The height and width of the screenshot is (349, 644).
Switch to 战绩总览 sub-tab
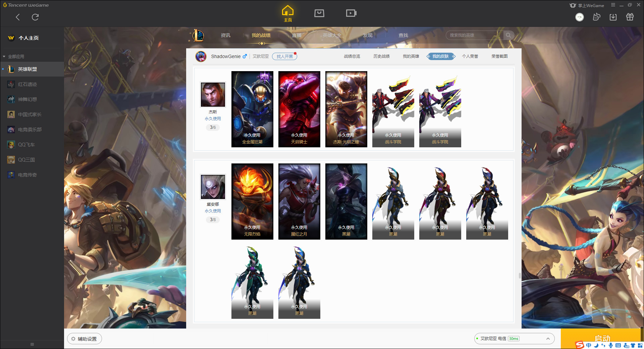click(x=352, y=56)
